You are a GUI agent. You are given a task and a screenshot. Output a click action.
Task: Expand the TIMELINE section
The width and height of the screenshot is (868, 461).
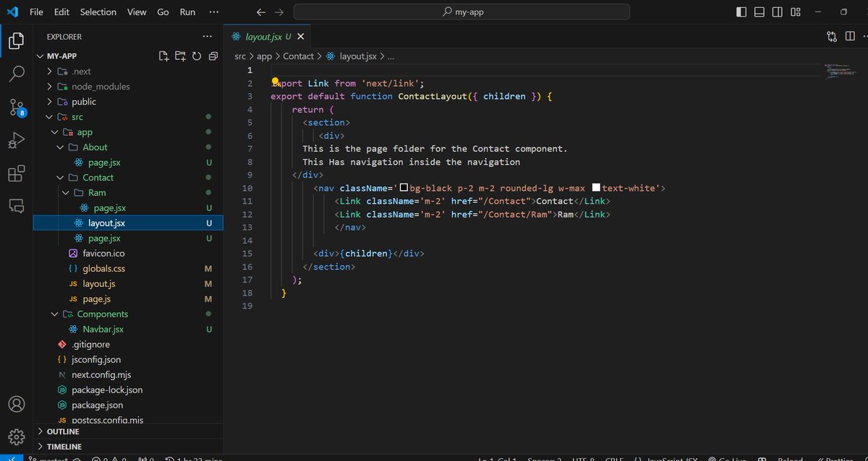(128, 447)
